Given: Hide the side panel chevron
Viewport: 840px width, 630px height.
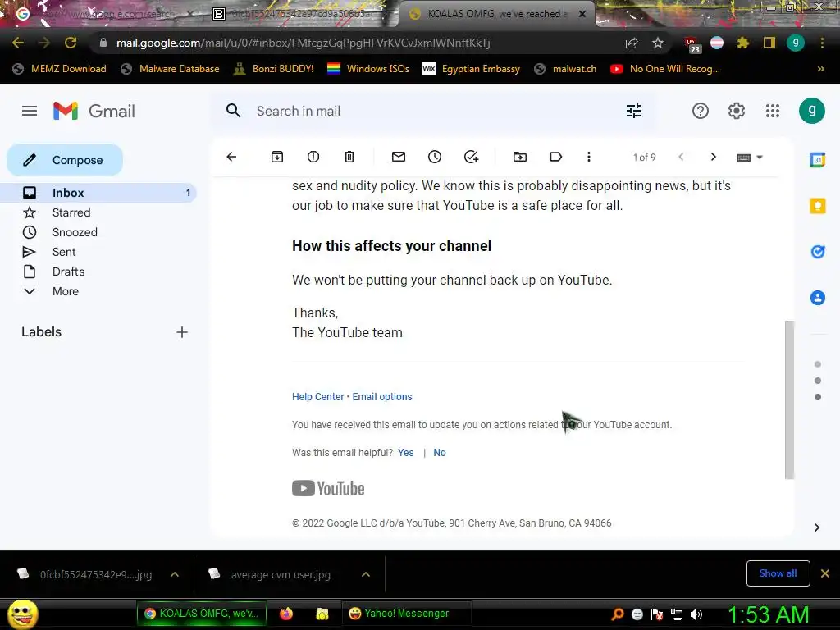Looking at the screenshot, I should (817, 527).
